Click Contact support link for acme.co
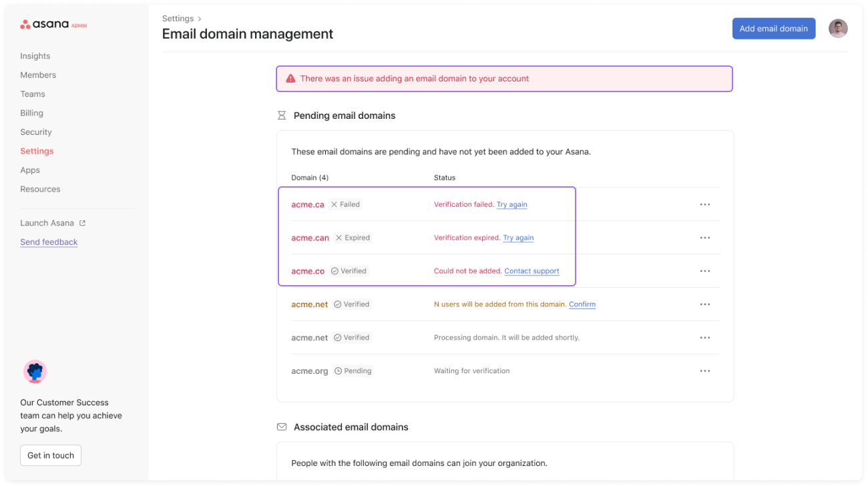 tap(531, 271)
